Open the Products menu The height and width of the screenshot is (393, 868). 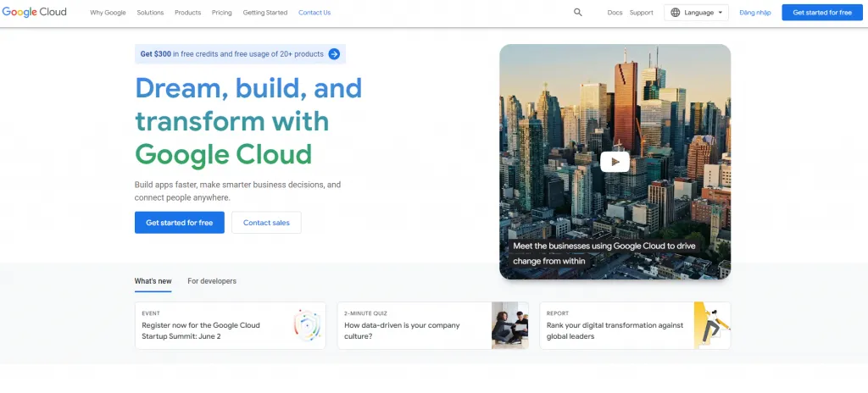point(187,13)
